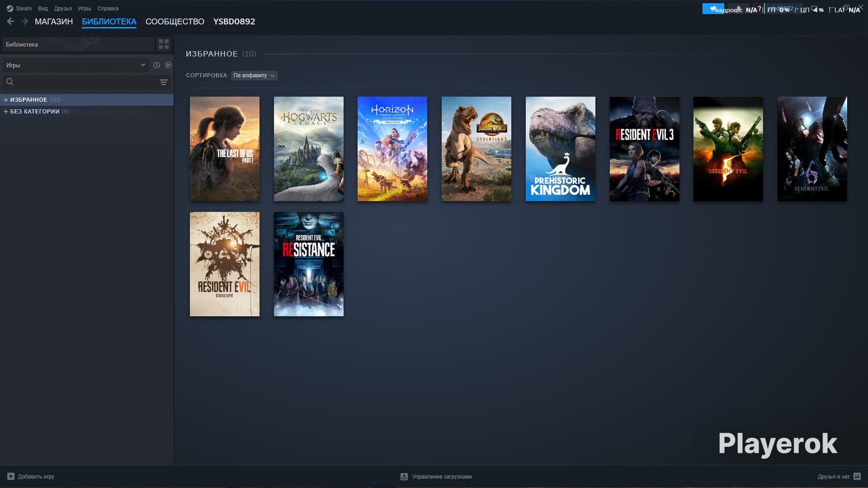The image size is (868, 488).
Task: Open the Друзья menu
Action: point(63,9)
